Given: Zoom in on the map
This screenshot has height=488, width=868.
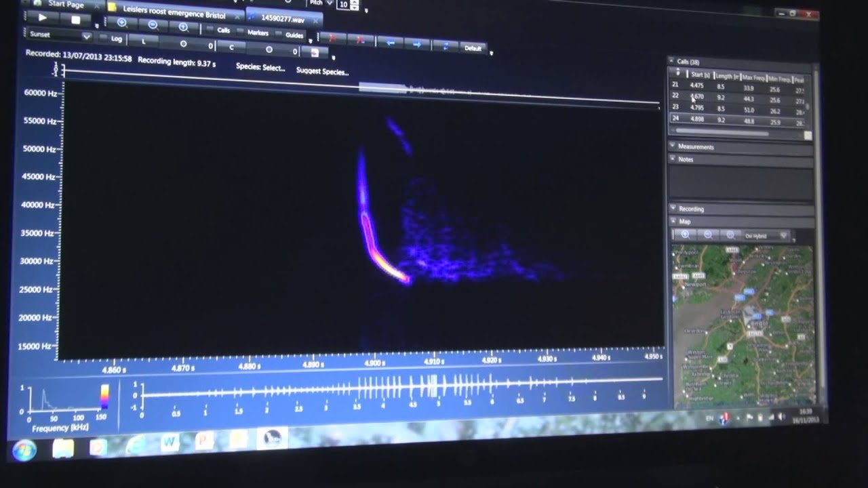Looking at the screenshot, I should tap(685, 235).
